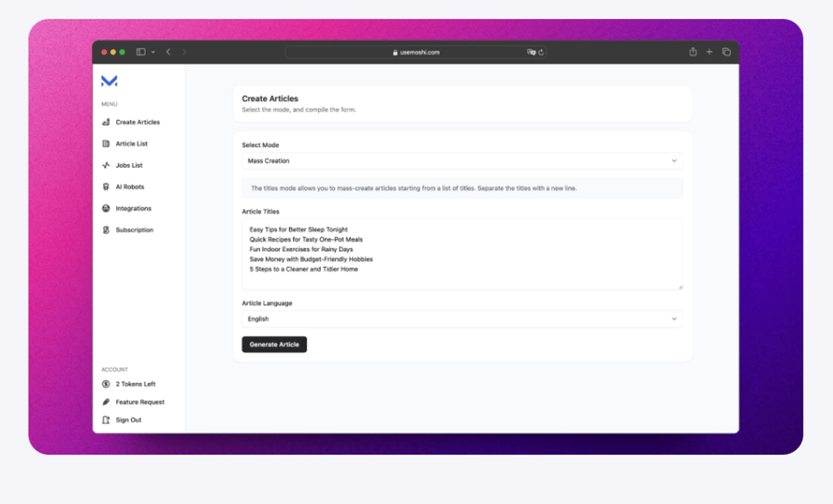
Task: Open the Select Mode dropdown
Action: (x=462, y=161)
